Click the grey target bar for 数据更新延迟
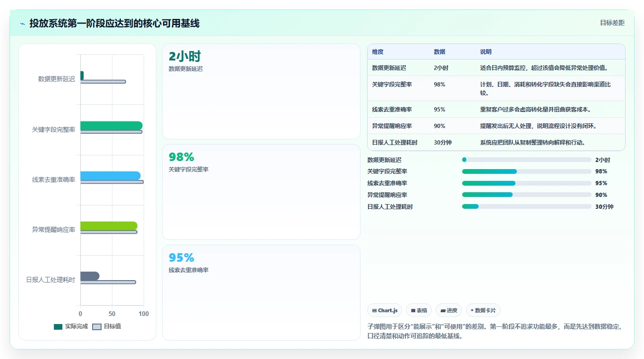Screen dimensions: 644x359 tap(103, 82)
